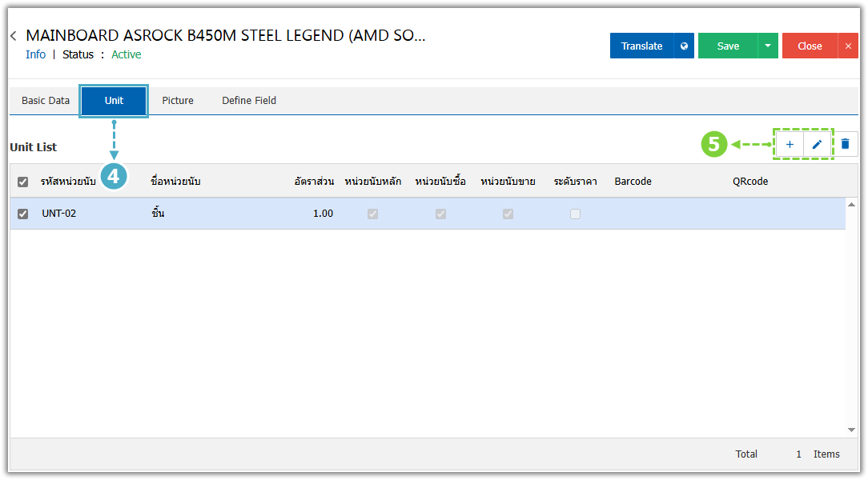
Task: Click the Translate button
Action: 641,46
